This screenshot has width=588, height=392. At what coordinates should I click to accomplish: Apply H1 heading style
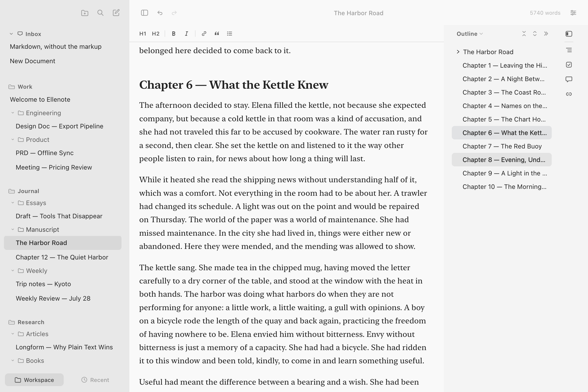143,34
